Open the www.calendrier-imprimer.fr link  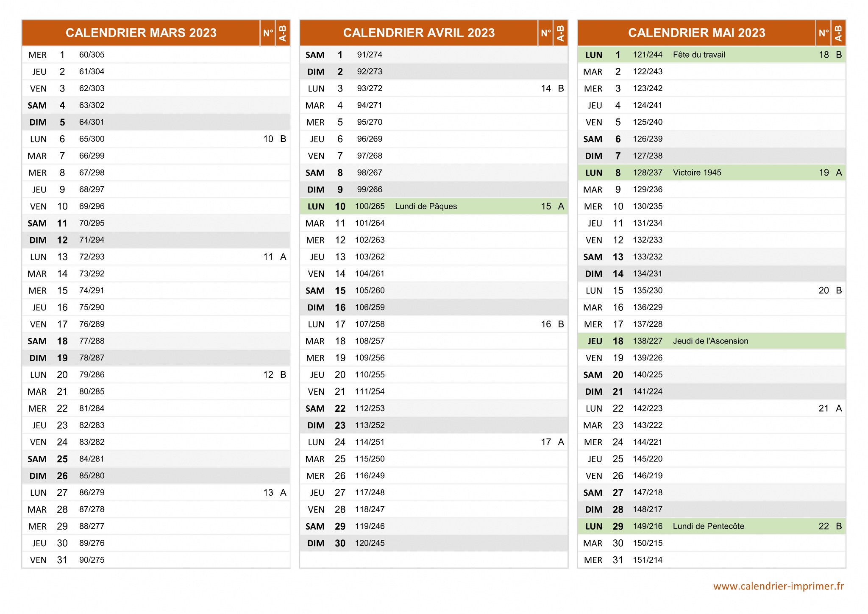(x=779, y=586)
